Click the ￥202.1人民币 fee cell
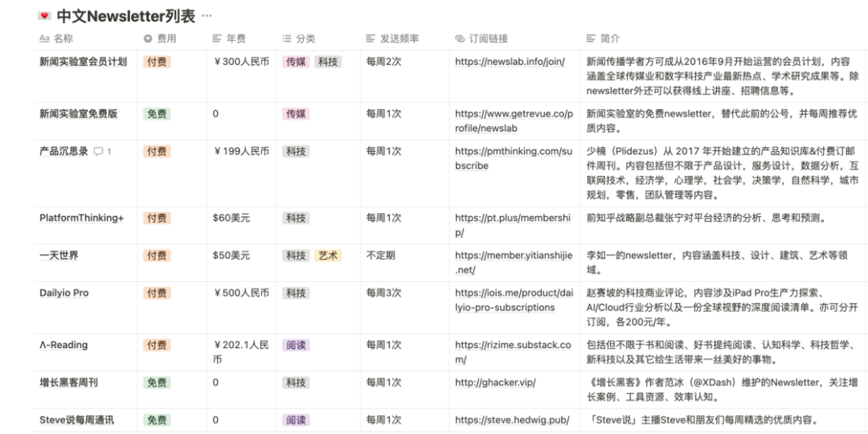The height and width of the screenshot is (434, 868). point(241,352)
